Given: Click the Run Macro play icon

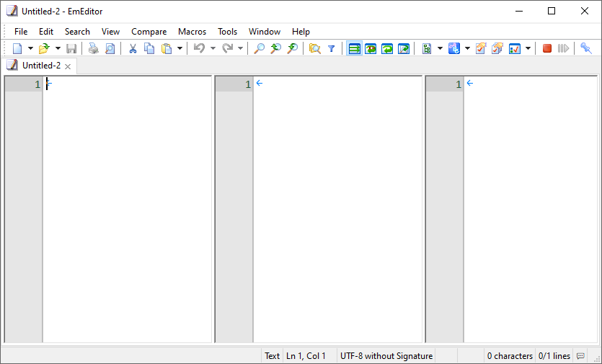Looking at the screenshot, I should point(563,49).
